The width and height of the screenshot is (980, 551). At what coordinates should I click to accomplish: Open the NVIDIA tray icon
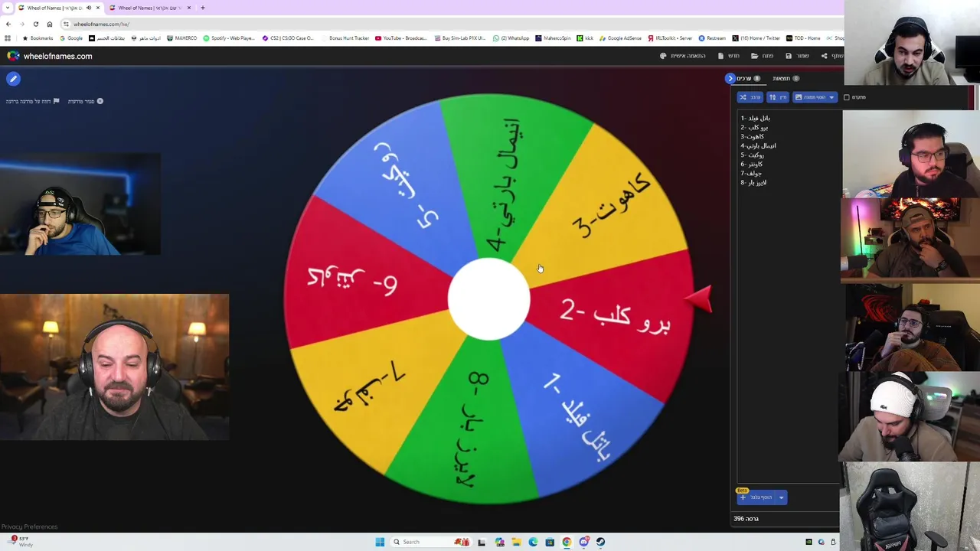[x=808, y=542]
